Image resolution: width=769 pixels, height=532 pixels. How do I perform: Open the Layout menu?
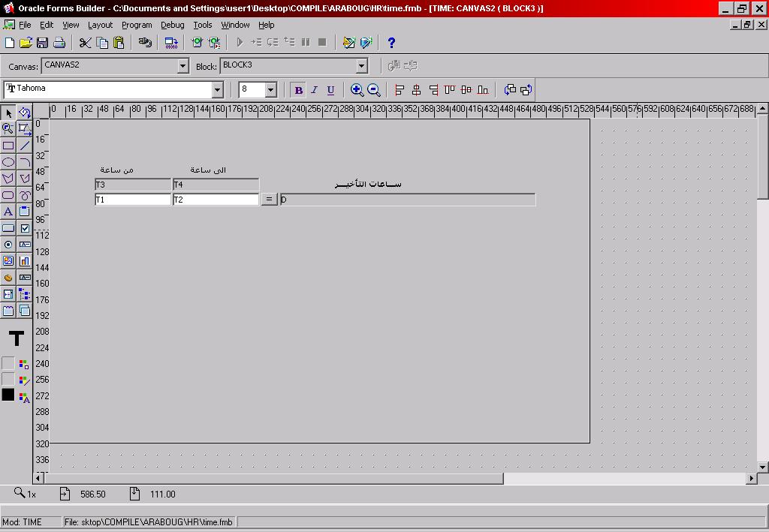pyautogui.click(x=100, y=25)
